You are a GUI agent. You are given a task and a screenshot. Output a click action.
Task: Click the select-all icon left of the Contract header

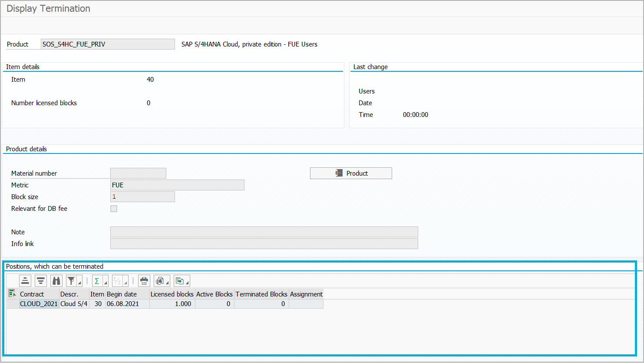pos(13,294)
